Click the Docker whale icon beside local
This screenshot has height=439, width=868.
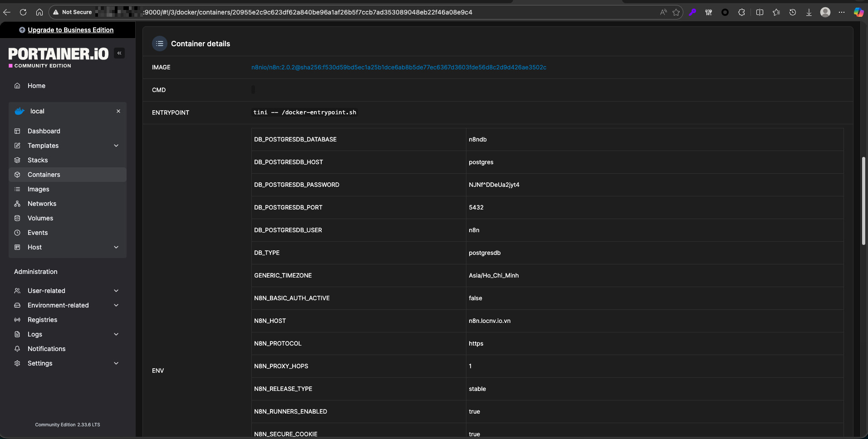[x=20, y=111]
